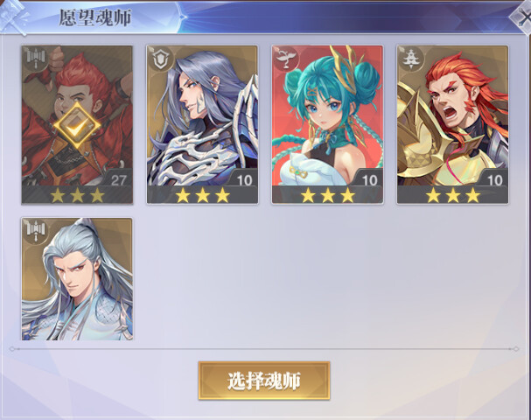The width and height of the screenshot is (531, 420).
Task: Click the three stars under the orange-haired warrior
Action: click(453, 195)
